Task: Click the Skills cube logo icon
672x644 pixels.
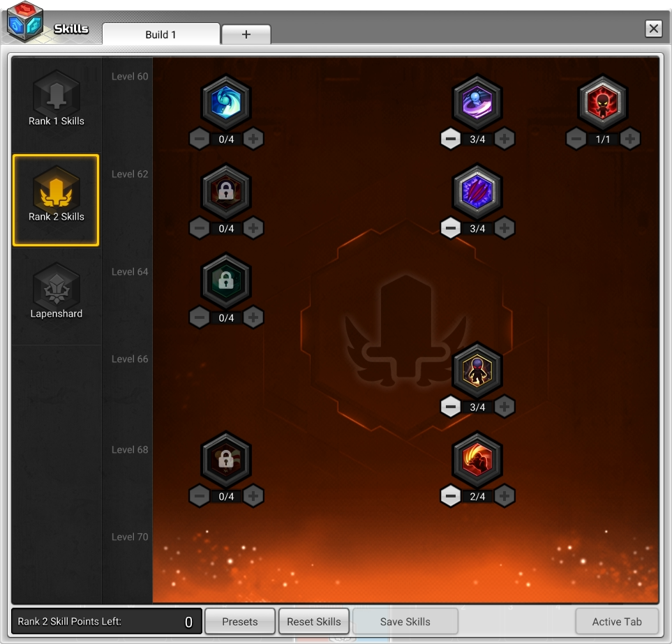Action: tap(25, 22)
